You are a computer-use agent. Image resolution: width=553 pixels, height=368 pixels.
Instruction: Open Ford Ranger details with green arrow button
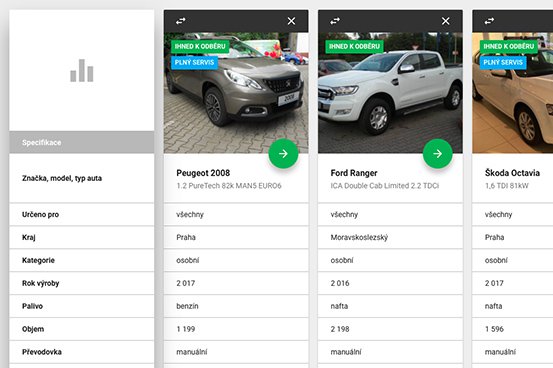[x=438, y=153]
